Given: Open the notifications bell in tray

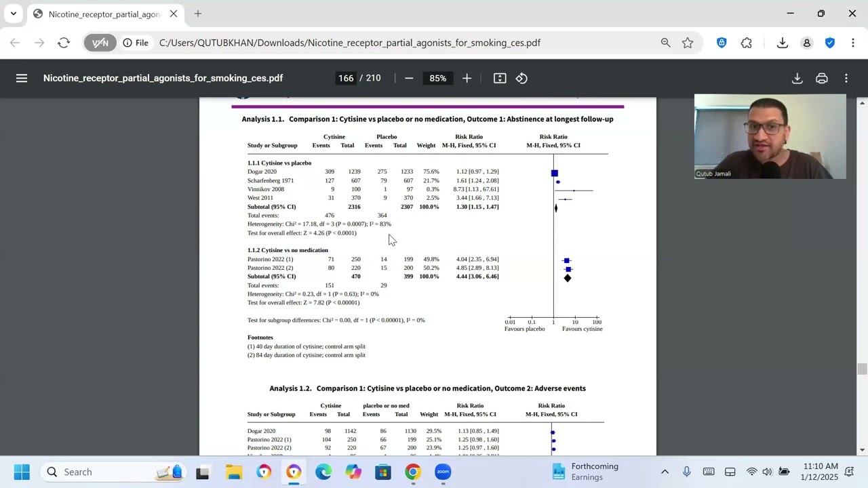Looking at the screenshot, I should (849, 472).
